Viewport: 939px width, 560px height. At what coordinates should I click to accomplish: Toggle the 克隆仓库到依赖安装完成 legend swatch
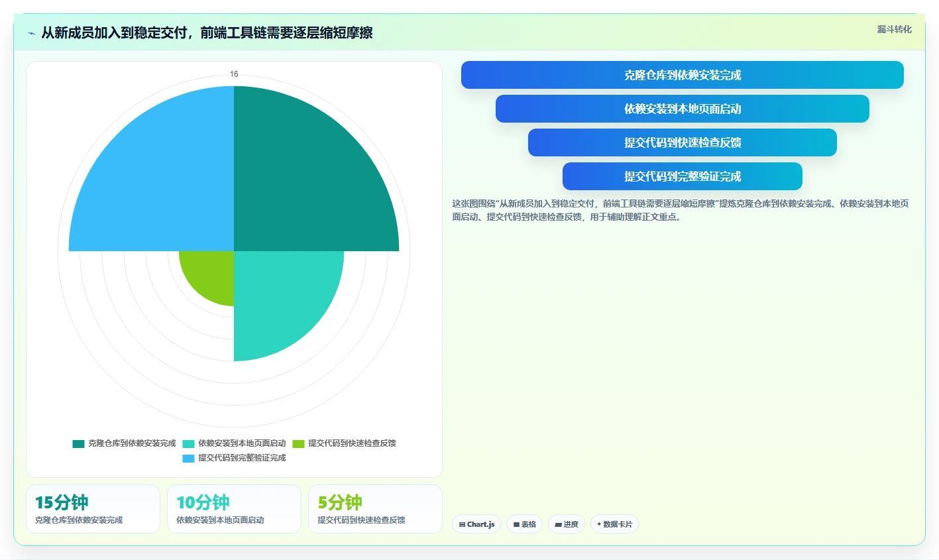coord(78,443)
